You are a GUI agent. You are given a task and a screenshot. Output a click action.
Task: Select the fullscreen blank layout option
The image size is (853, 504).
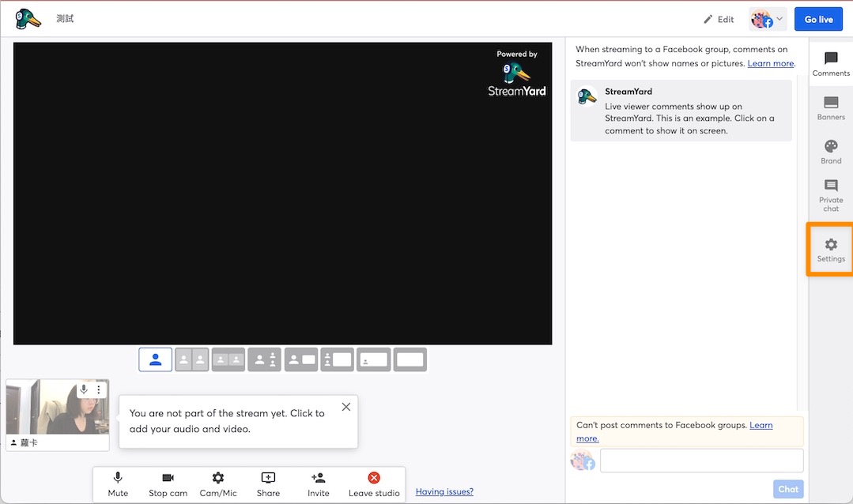coord(410,360)
